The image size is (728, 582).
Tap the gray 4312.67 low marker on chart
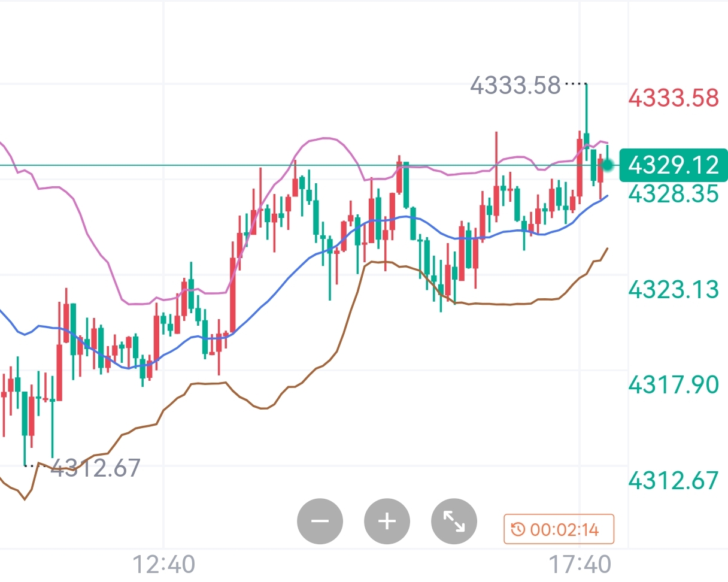click(96, 468)
